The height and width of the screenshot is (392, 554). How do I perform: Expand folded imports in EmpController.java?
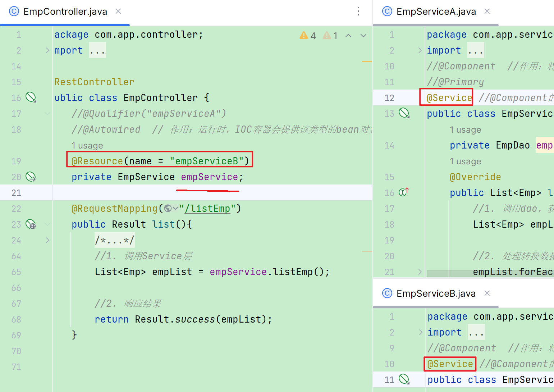[47, 50]
